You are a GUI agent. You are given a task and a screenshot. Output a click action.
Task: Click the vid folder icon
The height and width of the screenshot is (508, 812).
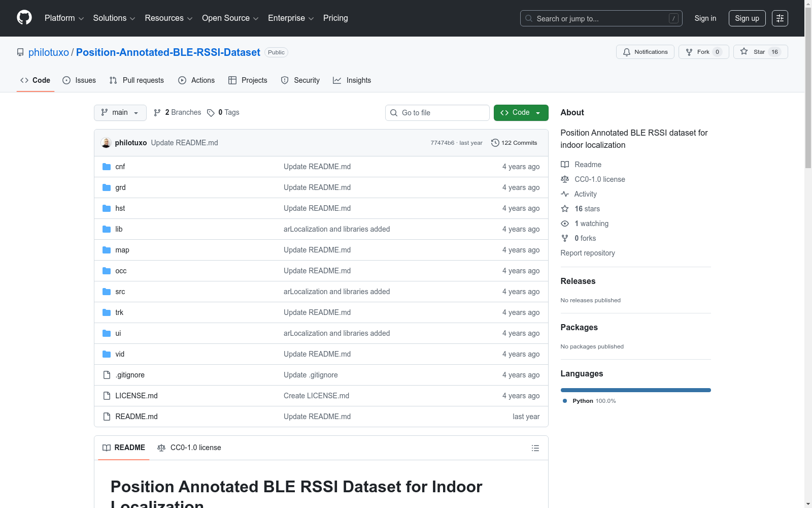107,354
